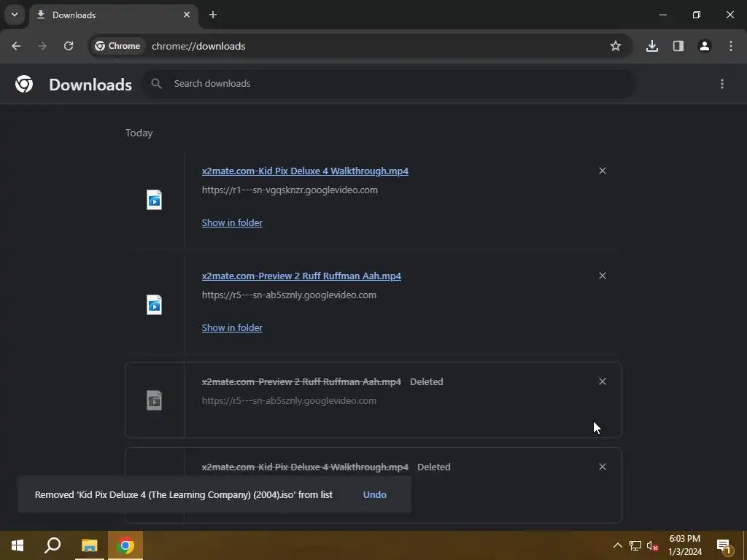Open a new tab with plus button

coord(213,15)
